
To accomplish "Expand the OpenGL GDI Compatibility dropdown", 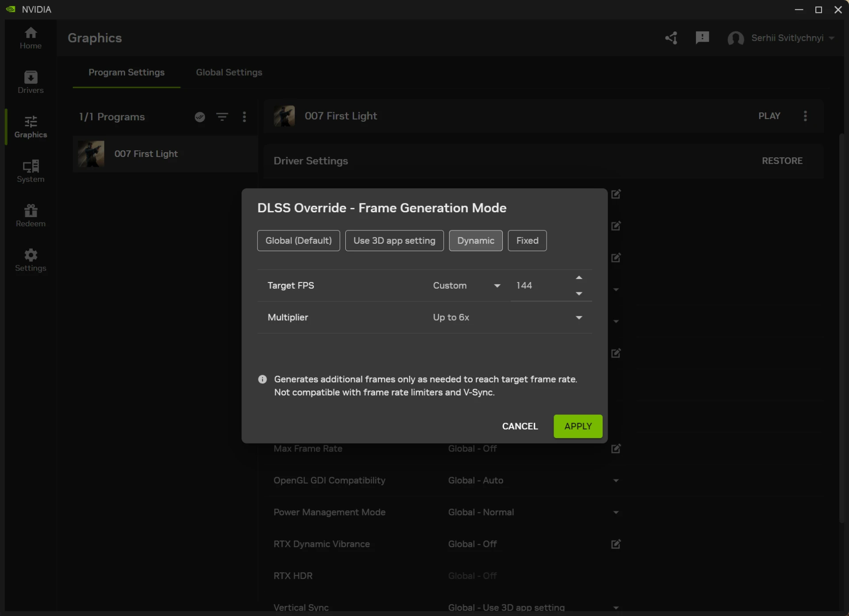I will coord(616,481).
